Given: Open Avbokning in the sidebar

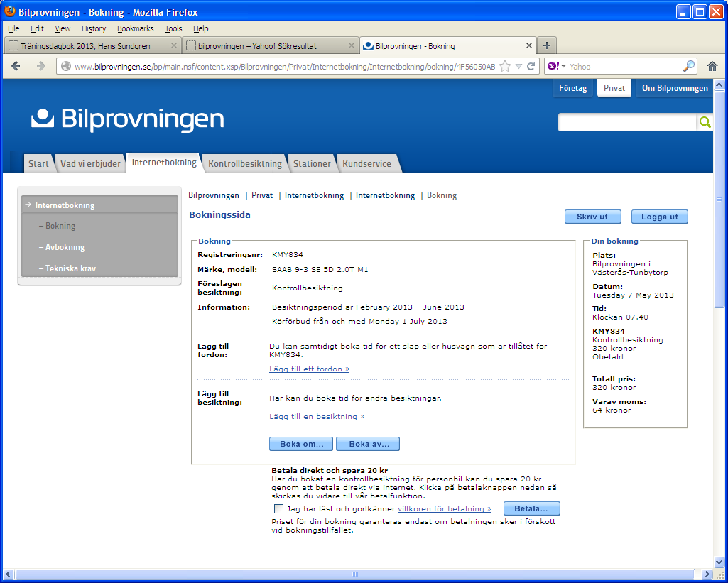Looking at the screenshot, I should tap(65, 247).
